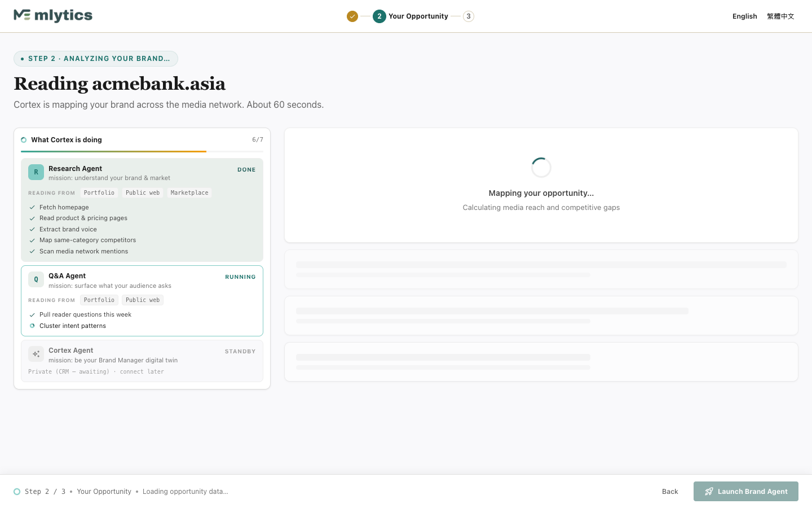
Task: Click the rocket icon on Launch Brand Agent
Action: [x=709, y=492]
